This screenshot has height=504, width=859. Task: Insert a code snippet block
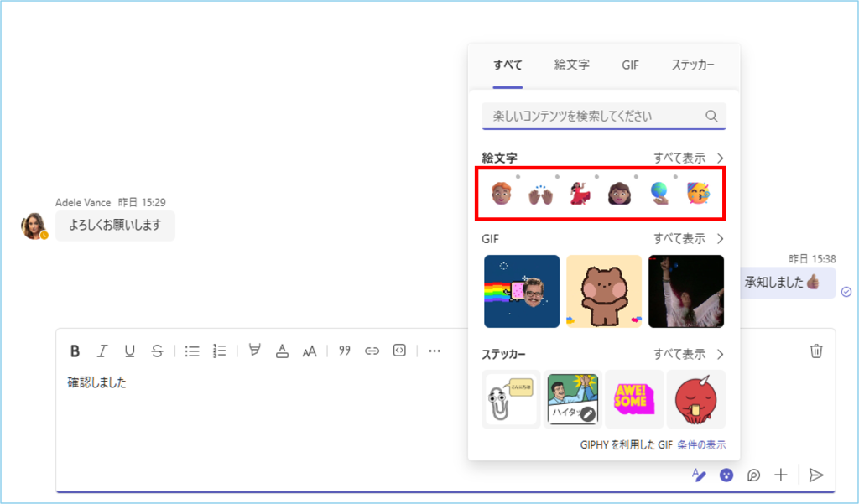[x=399, y=351]
